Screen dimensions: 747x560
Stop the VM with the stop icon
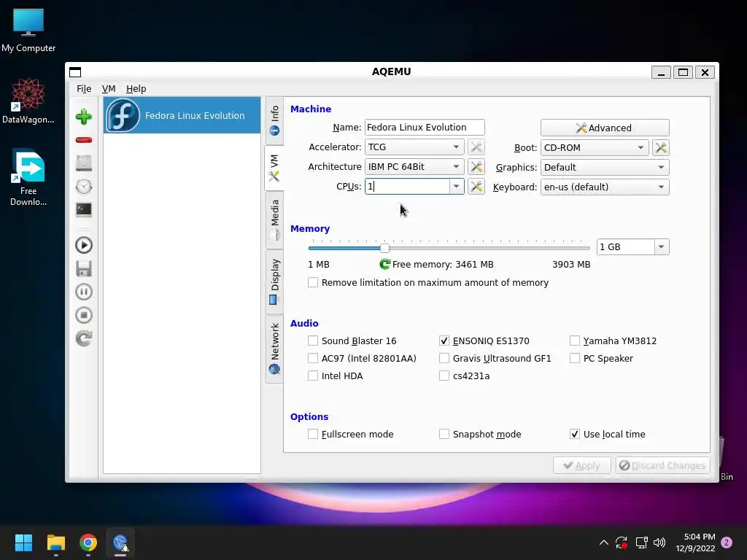84,315
